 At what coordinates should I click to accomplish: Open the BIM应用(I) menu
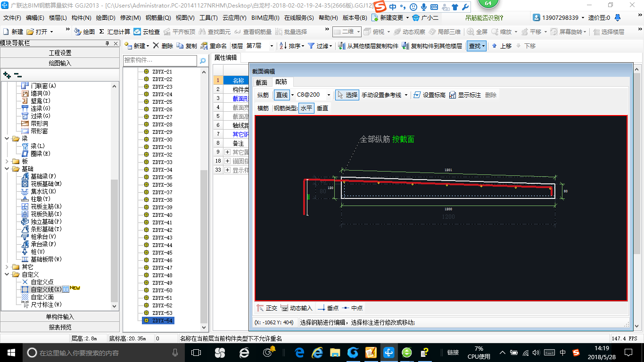point(265,18)
